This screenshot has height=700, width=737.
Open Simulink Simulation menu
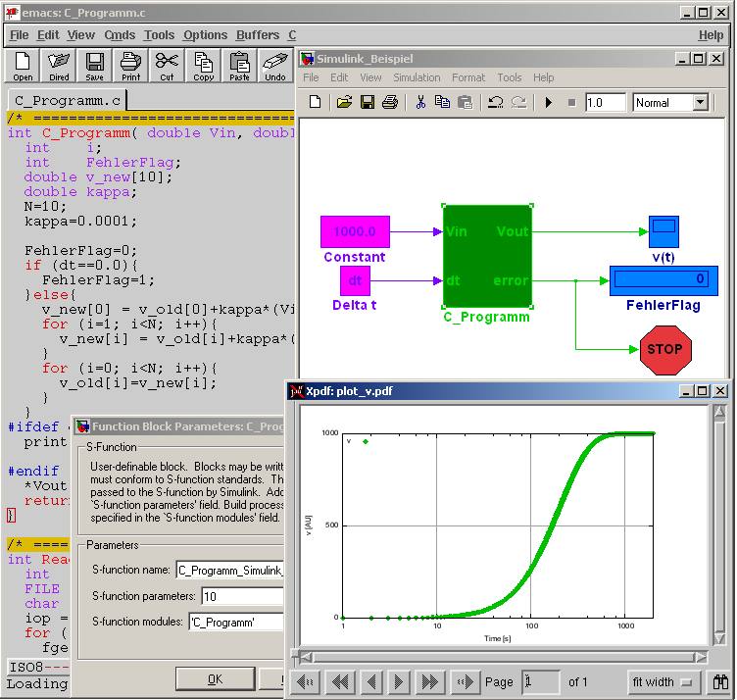click(417, 77)
